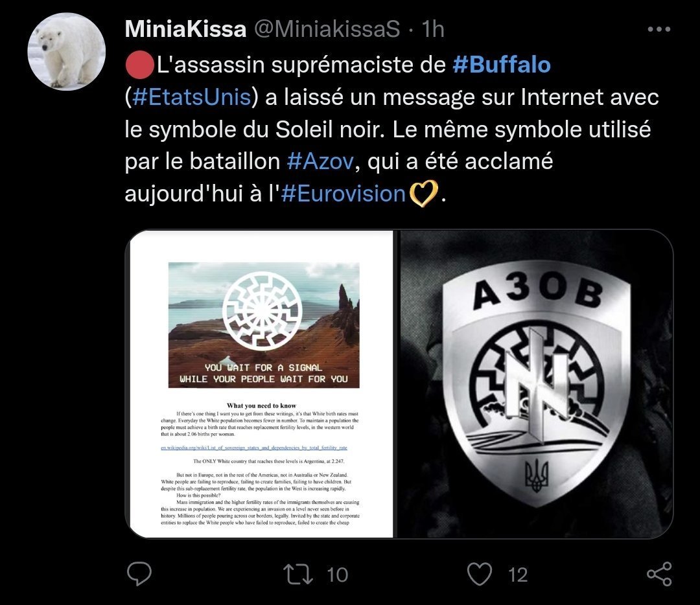Click the retweet count of 10

click(337, 574)
